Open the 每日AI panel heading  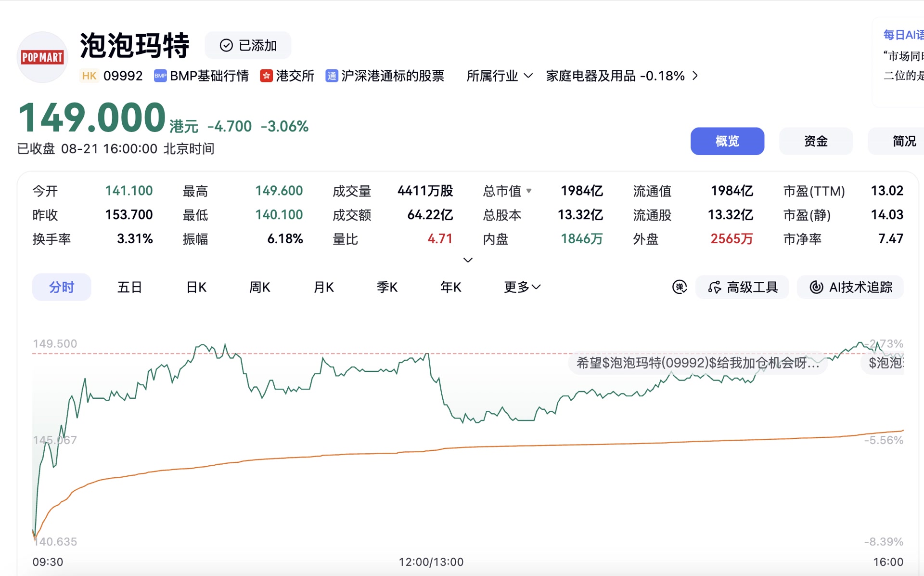[903, 35]
